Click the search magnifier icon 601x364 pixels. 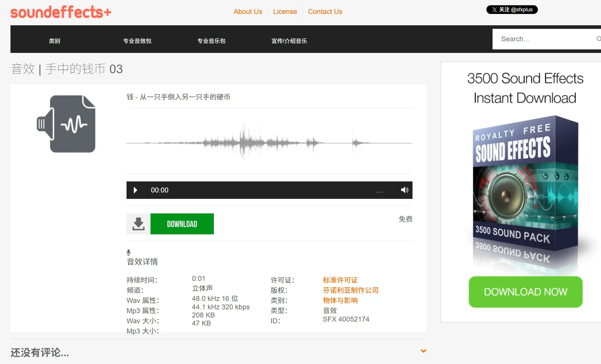(598, 39)
